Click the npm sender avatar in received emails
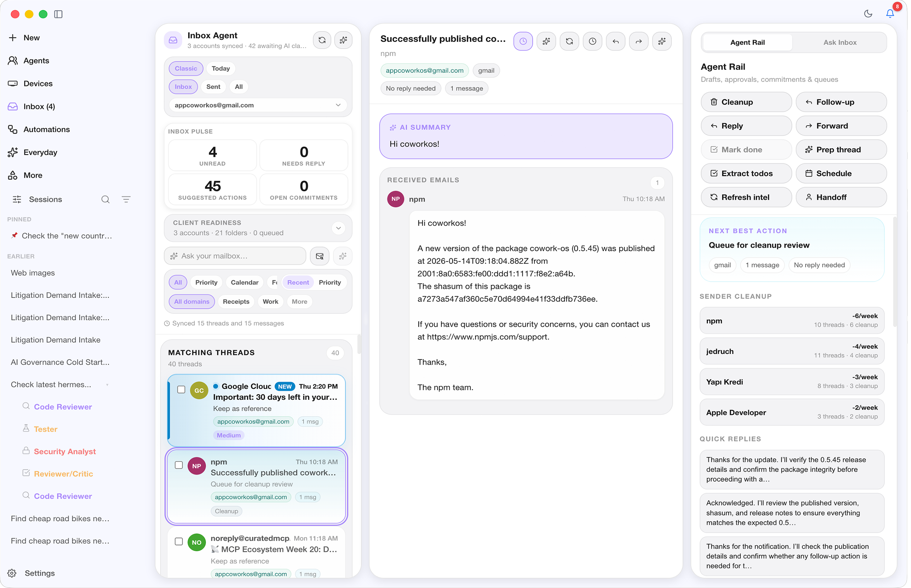Viewport: 911px width, 588px height. point(396,199)
